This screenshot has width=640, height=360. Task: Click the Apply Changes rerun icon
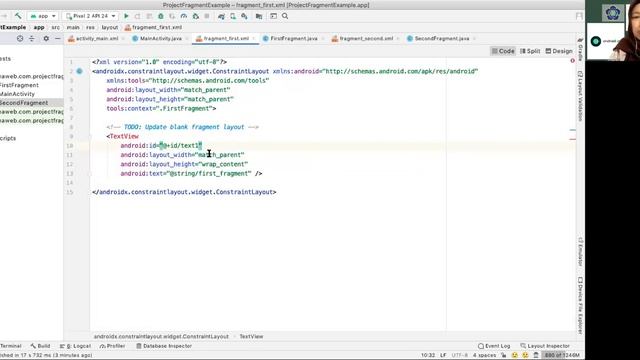pos(138,16)
